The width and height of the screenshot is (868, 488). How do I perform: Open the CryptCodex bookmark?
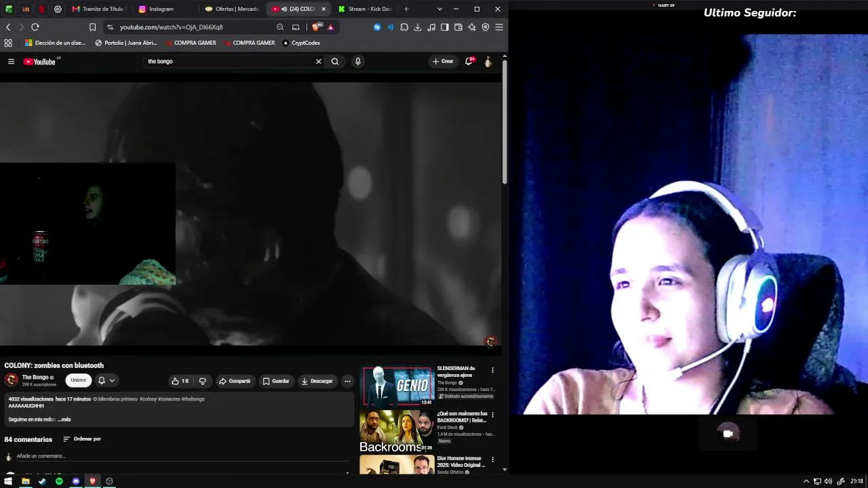coord(301,43)
